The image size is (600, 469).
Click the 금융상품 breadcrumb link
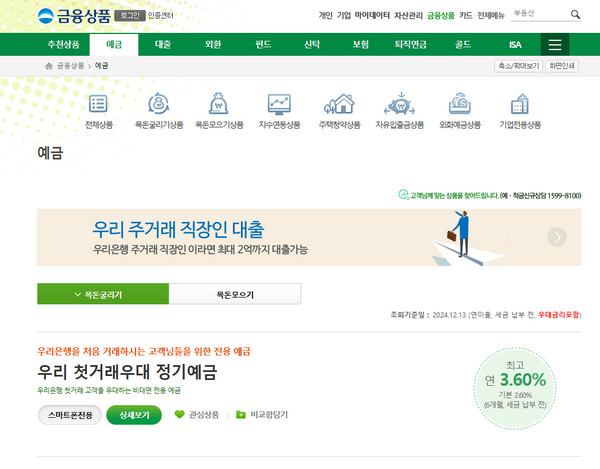click(x=70, y=66)
